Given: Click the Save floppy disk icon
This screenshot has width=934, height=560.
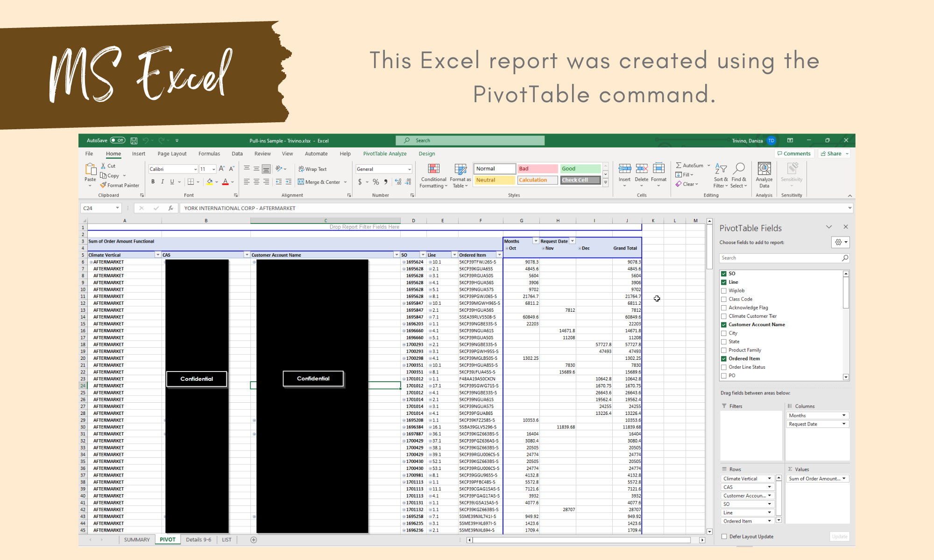Looking at the screenshot, I should click(134, 140).
